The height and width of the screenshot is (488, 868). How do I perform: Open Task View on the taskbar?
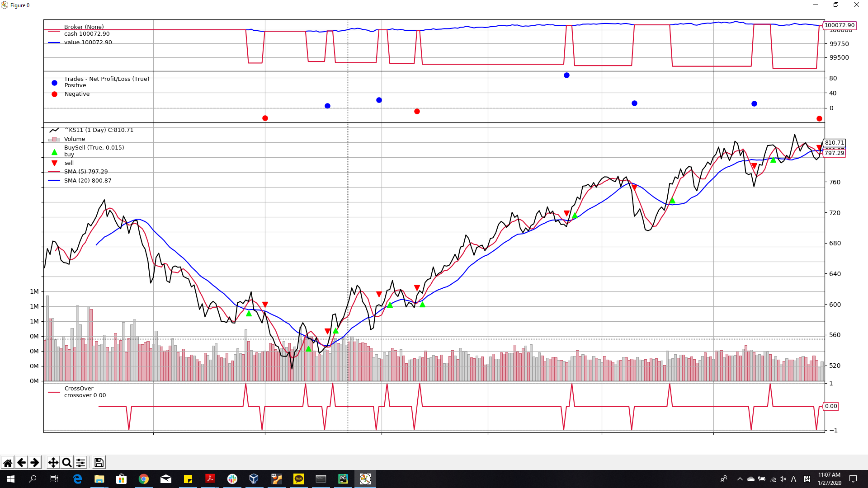tap(54, 479)
